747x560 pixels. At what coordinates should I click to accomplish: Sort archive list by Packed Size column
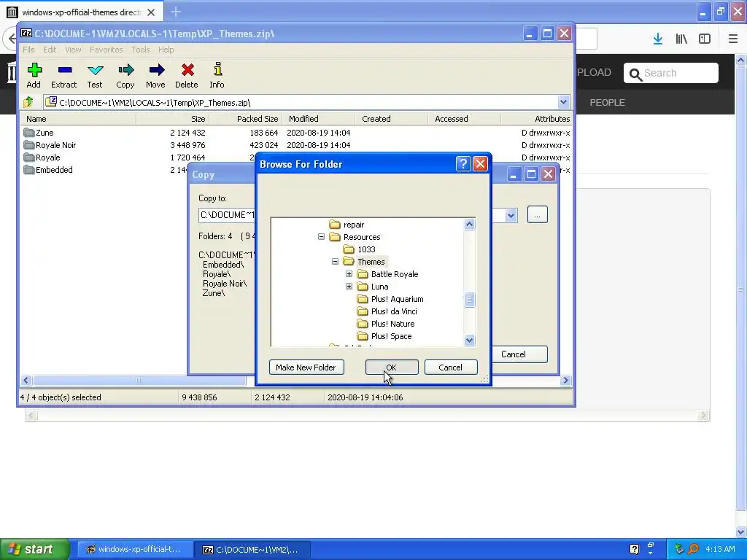pos(246,119)
